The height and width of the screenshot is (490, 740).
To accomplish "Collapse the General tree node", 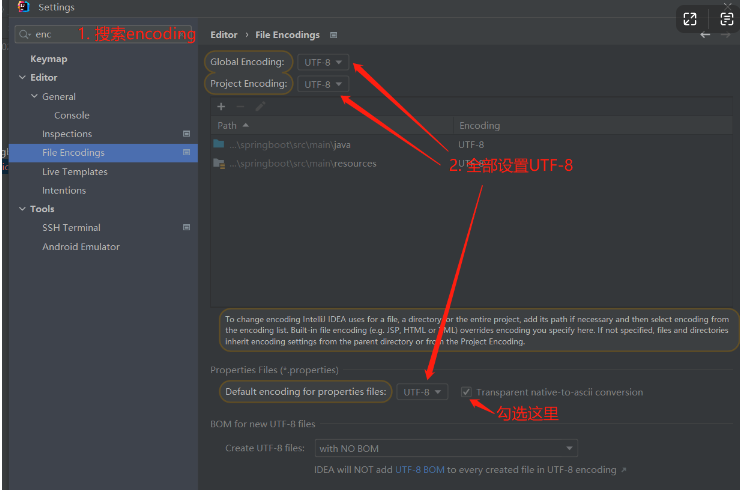I will point(34,96).
